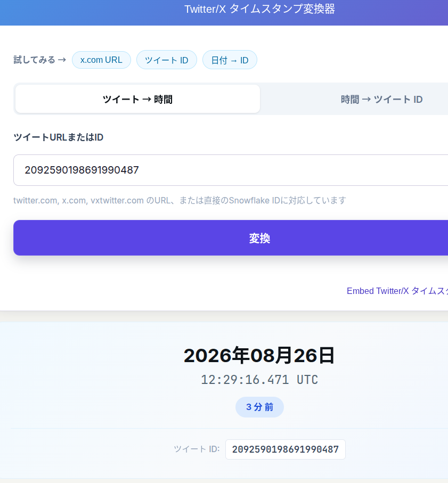Click the 3 分前 relative time badge
Viewport: 448px width, 483px height.
coord(259,407)
